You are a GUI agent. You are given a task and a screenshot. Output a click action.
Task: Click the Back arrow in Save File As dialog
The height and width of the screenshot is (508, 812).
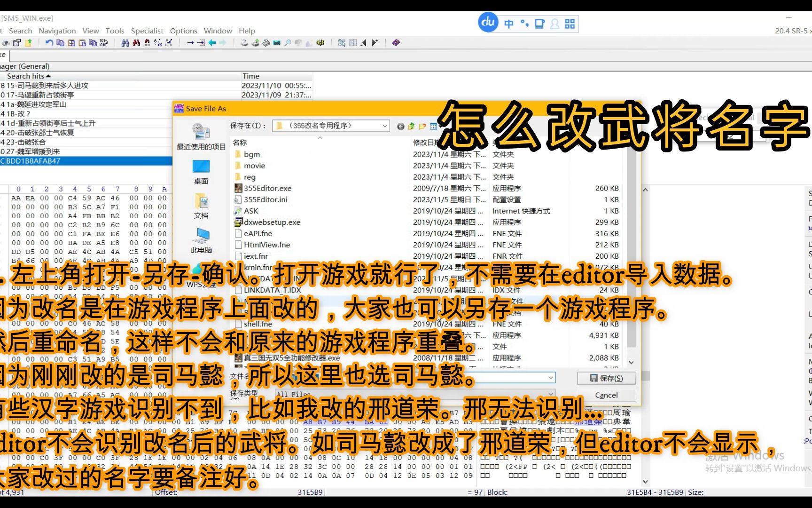coord(400,126)
